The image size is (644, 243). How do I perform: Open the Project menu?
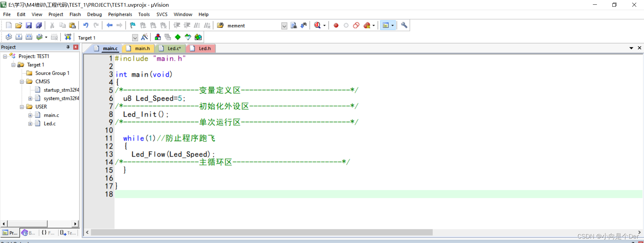click(x=55, y=14)
